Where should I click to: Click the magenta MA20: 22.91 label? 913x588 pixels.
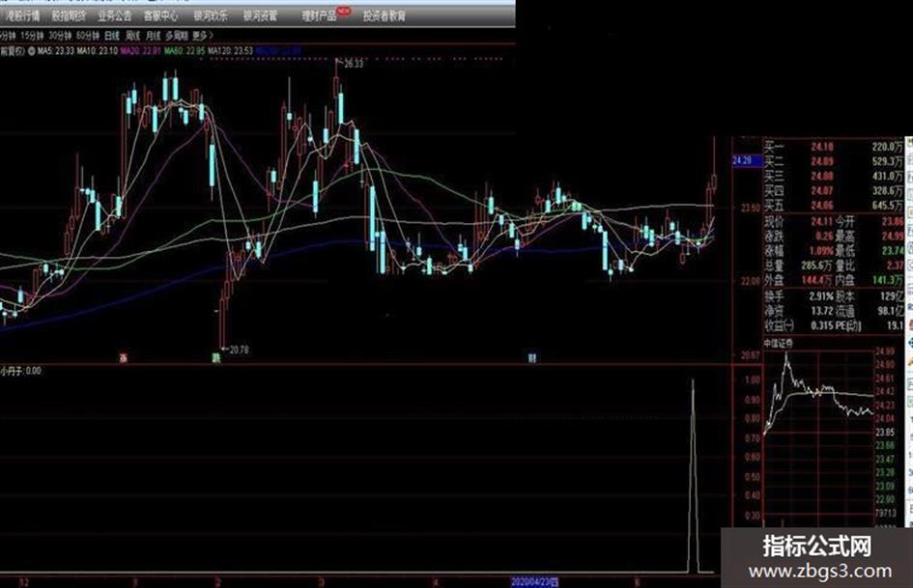(x=141, y=51)
